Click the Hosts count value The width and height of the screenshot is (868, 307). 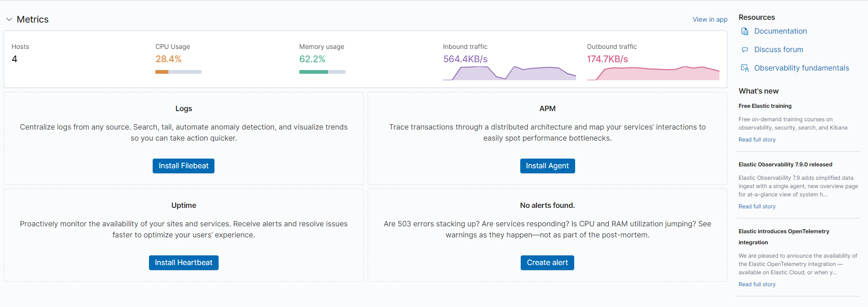point(15,59)
